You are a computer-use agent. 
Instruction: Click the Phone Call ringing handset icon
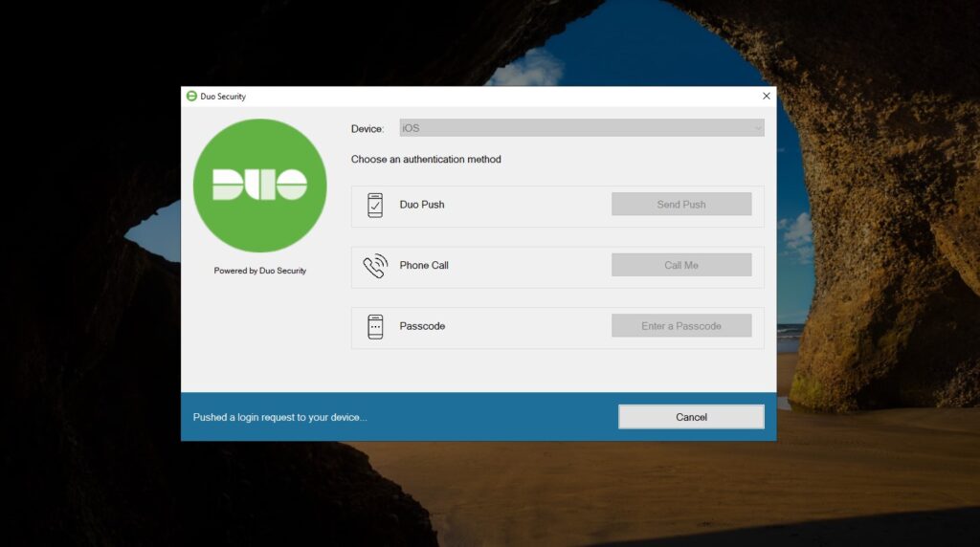click(375, 266)
